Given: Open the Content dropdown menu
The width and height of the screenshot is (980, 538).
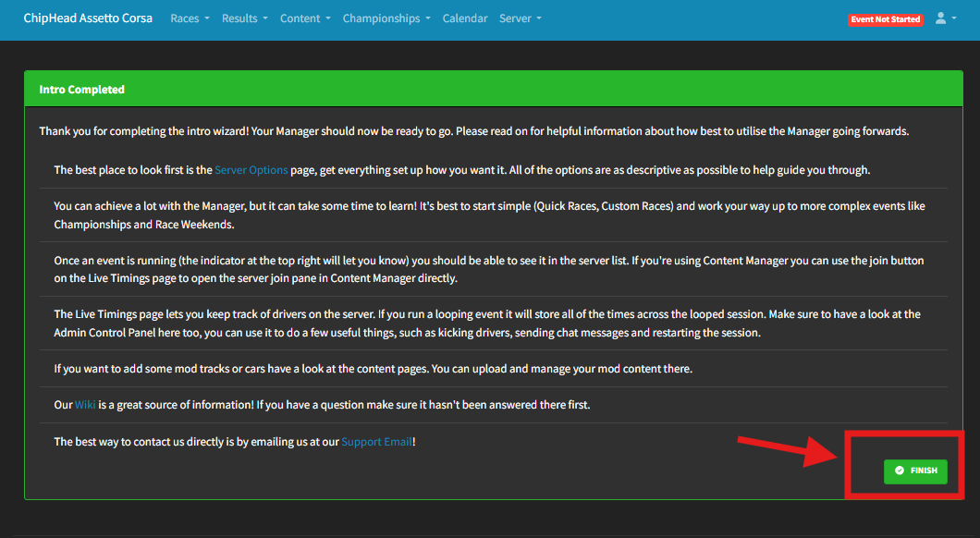Looking at the screenshot, I should (x=305, y=18).
